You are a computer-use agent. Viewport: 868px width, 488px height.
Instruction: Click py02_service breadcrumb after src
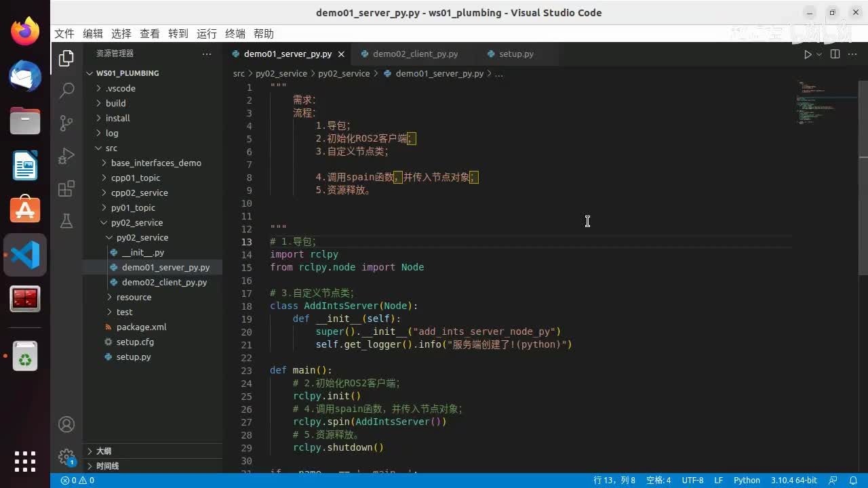pos(281,73)
